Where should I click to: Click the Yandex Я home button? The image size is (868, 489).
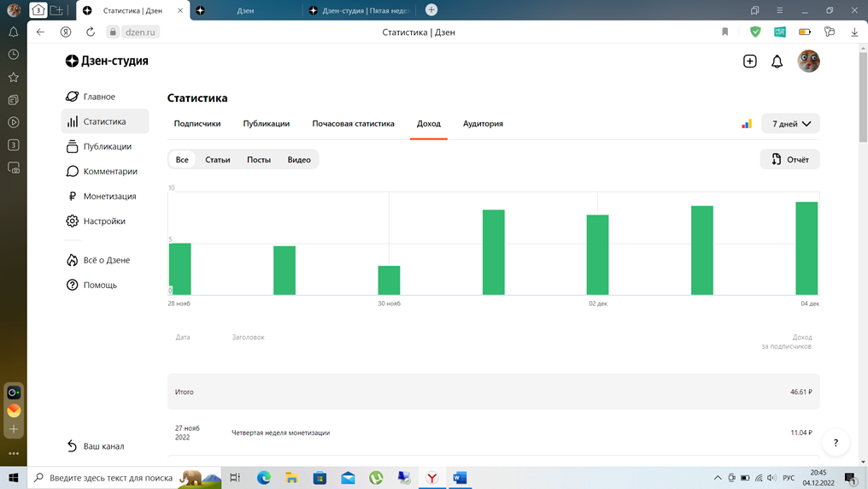click(x=66, y=32)
